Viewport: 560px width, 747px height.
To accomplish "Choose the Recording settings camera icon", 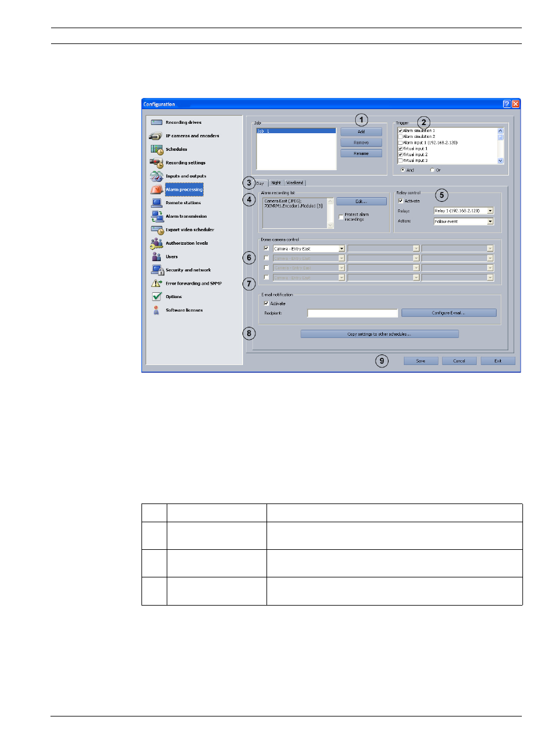I will pyautogui.click(x=156, y=163).
